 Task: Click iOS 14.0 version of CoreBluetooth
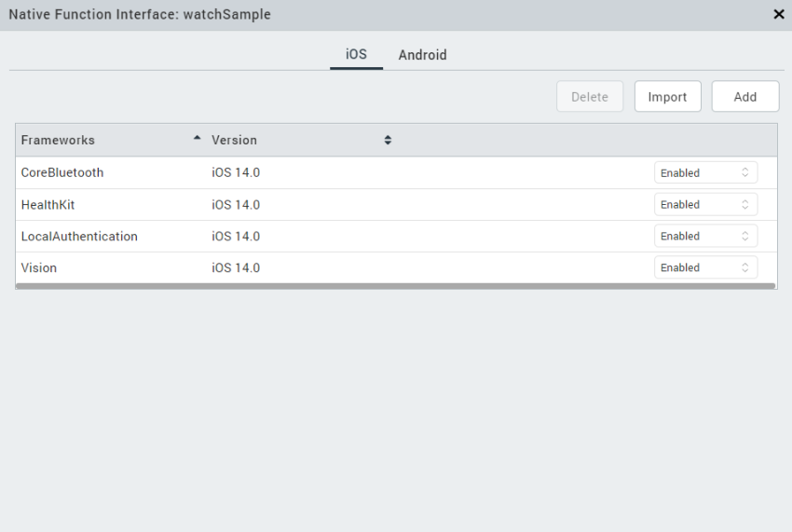(x=236, y=172)
